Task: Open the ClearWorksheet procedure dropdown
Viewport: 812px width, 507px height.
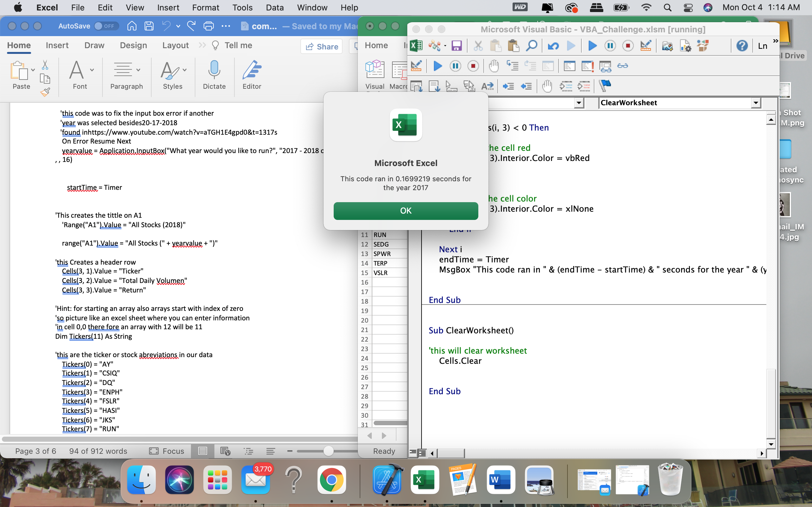Action: click(x=756, y=103)
